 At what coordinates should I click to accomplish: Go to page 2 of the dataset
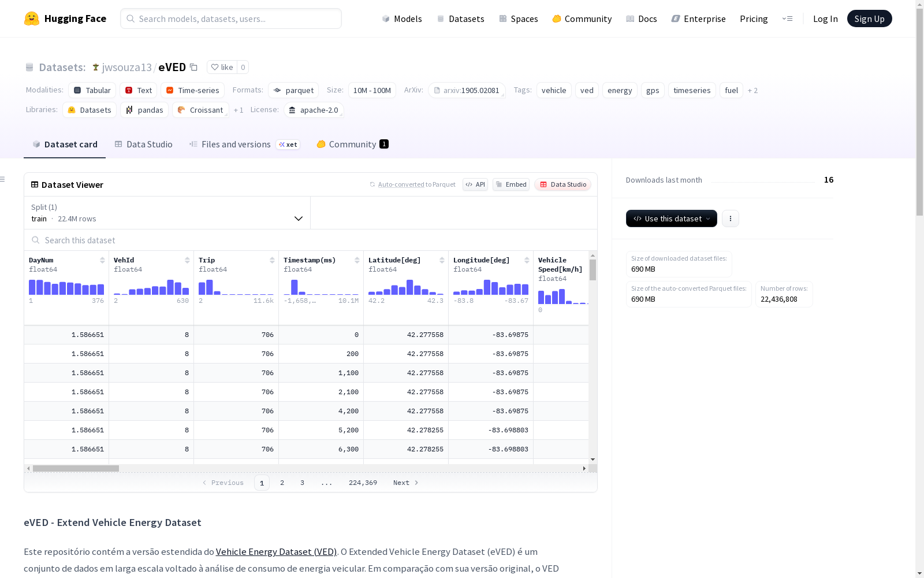click(x=282, y=483)
